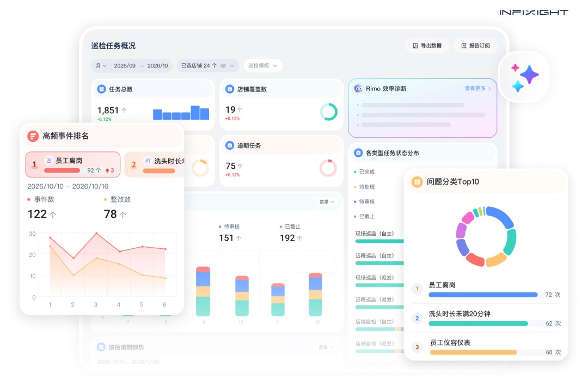Image resolution: width=588 pixels, height=392 pixels.
Task: Expand the 已选店铺 24 个 dropdown chevron
Action: pyautogui.click(x=232, y=66)
